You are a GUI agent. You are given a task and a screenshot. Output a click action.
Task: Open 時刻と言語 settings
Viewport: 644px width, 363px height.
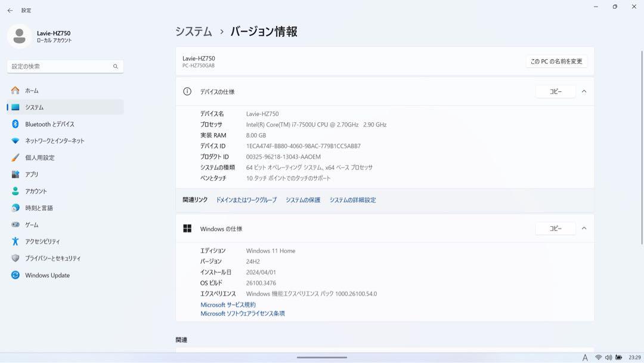66,208
